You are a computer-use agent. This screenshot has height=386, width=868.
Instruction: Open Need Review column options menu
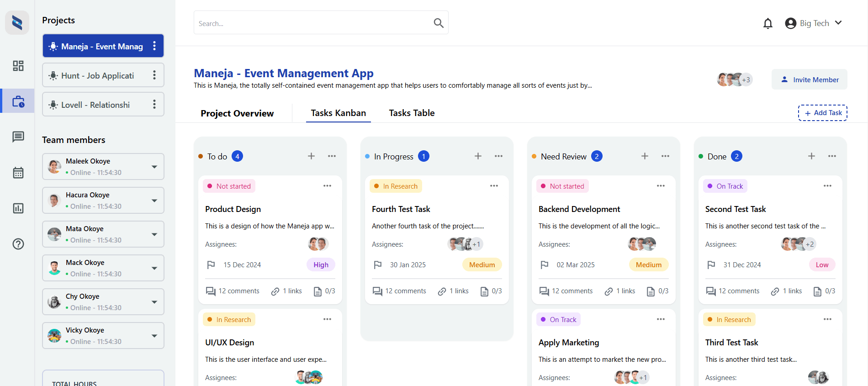coord(665,156)
